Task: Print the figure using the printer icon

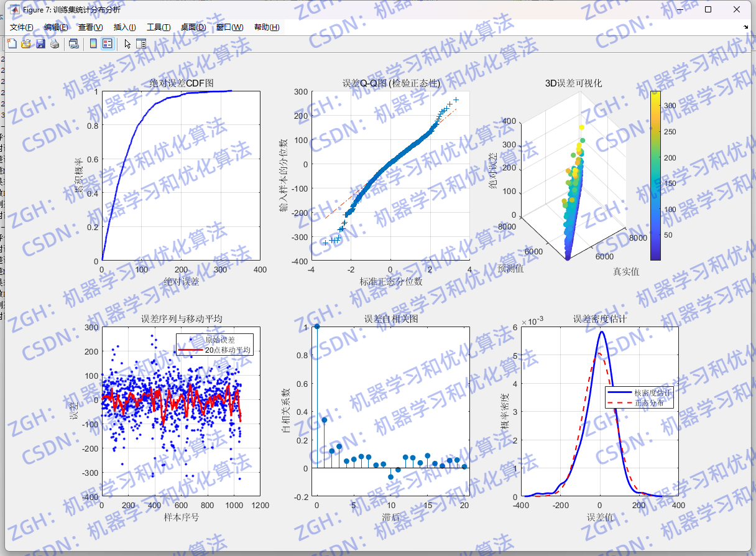Action: click(55, 44)
